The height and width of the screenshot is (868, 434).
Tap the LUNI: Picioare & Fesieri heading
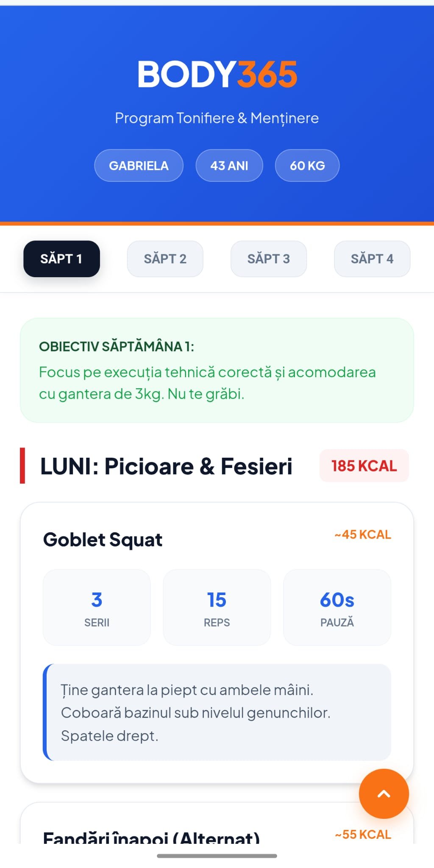click(x=166, y=466)
